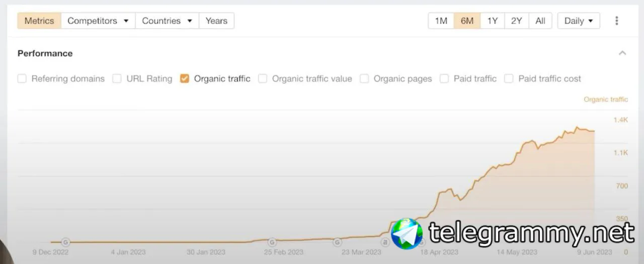
Task: Open the Competitors dropdown
Action: [x=98, y=21]
